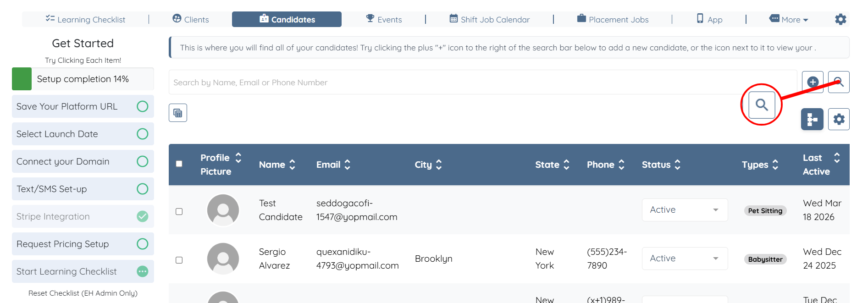Screen dimensions: 868x303
Task: Open Active status dropdown for Sergio Alvarez
Action: click(x=685, y=259)
